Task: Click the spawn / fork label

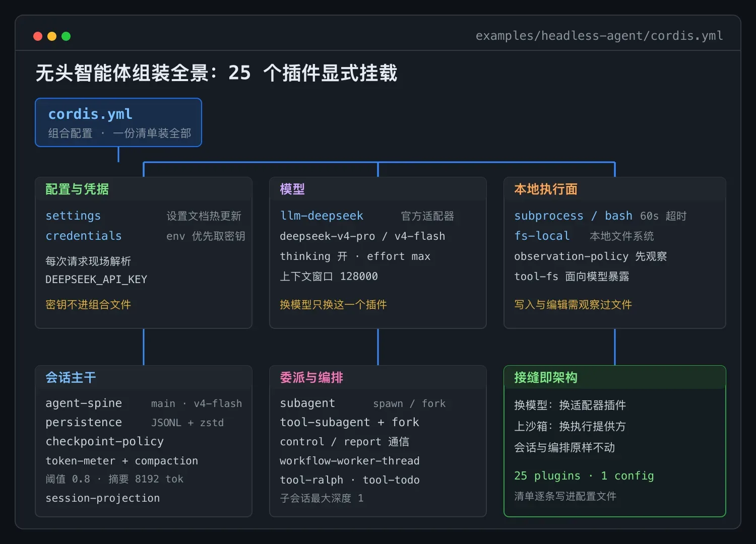Action: tap(409, 404)
